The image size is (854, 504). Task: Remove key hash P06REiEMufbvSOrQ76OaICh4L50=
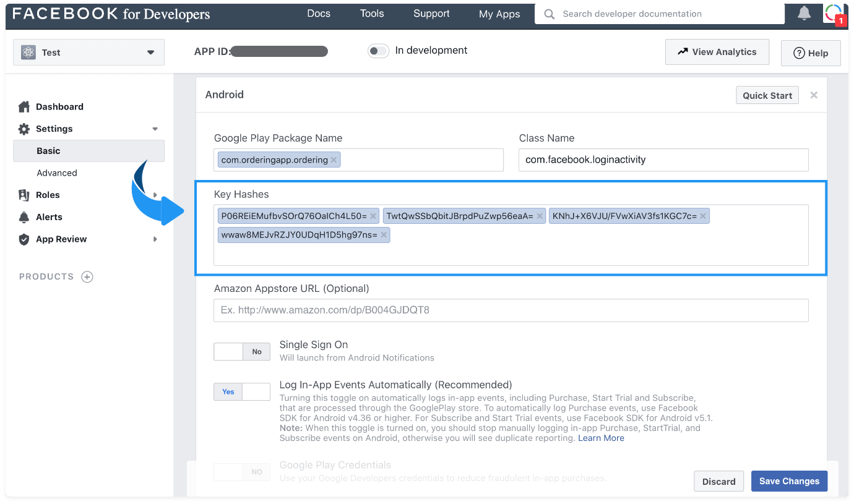point(373,216)
